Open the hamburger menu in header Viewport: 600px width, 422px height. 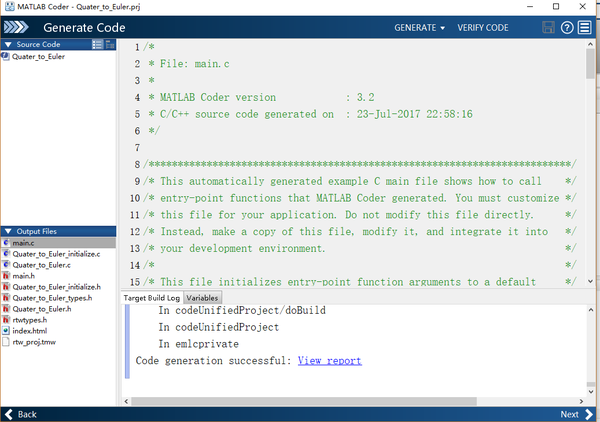587,27
